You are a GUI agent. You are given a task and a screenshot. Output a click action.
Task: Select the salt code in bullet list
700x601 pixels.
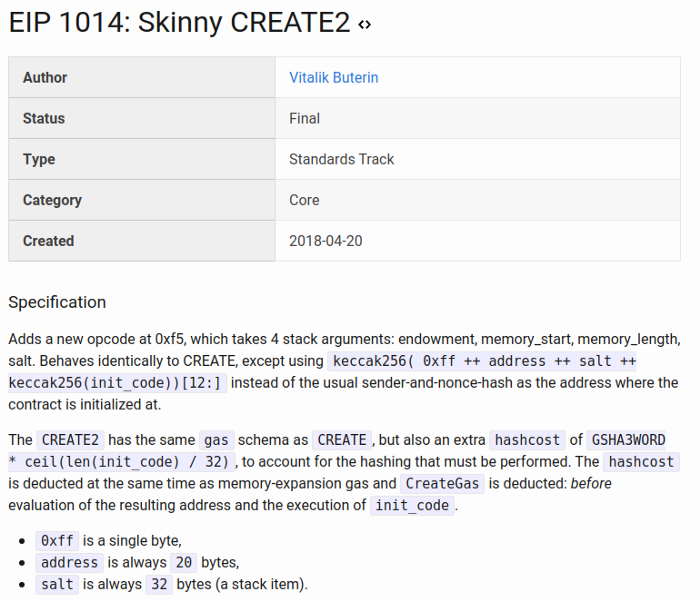click(x=57, y=584)
